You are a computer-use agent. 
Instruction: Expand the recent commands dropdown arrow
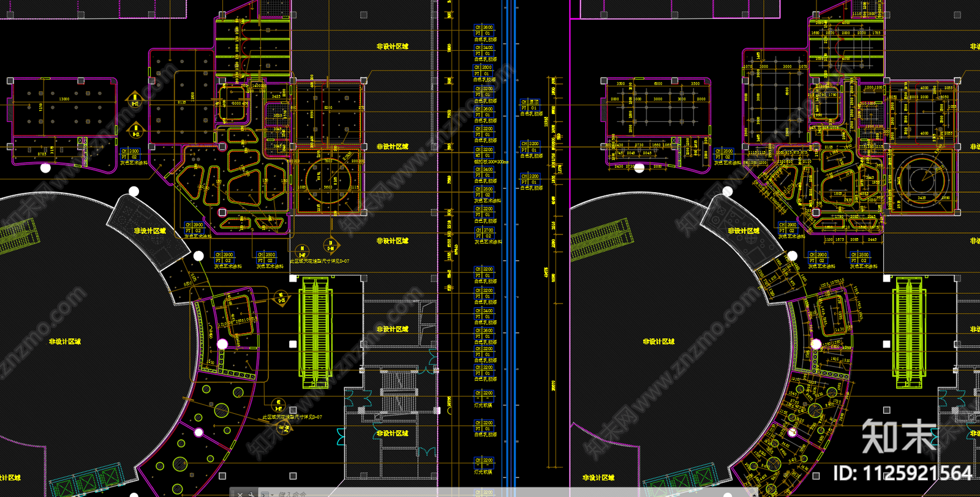point(272,495)
